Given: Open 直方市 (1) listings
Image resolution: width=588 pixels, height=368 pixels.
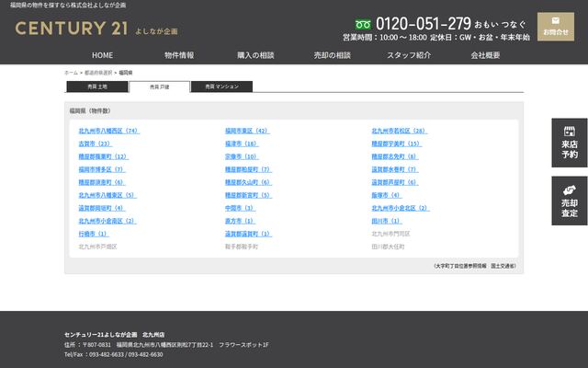Looking at the screenshot, I should click(x=240, y=221).
